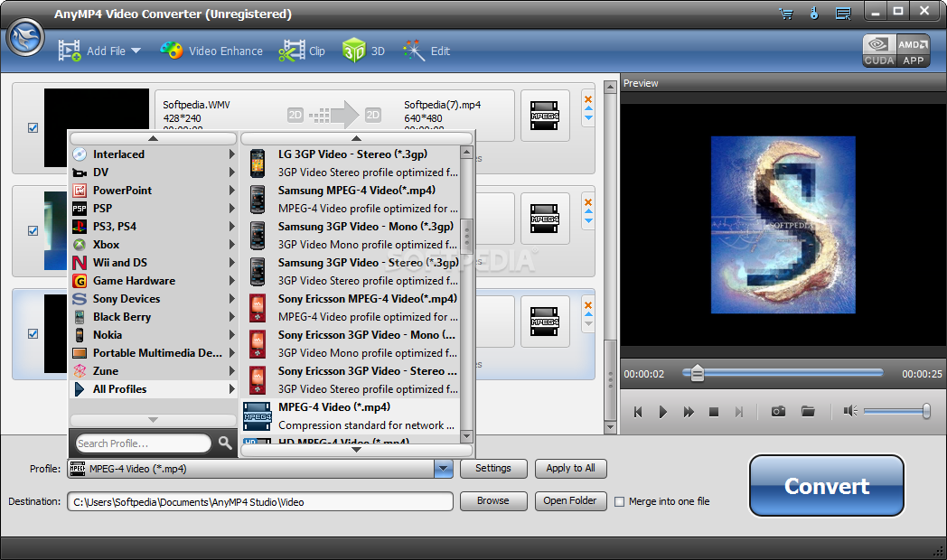
Task: Open the Add File dropdown arrow
Action: [x=136, y=51]
